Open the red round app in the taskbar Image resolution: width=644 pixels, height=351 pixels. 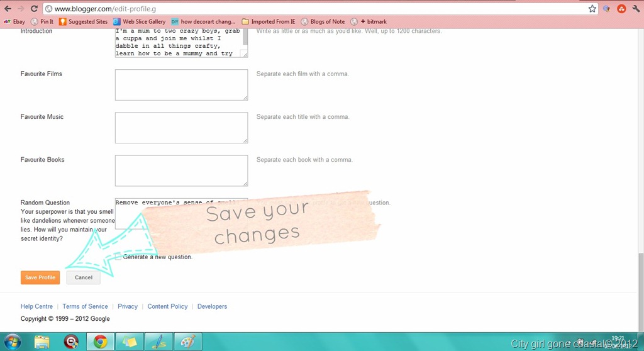71,342
